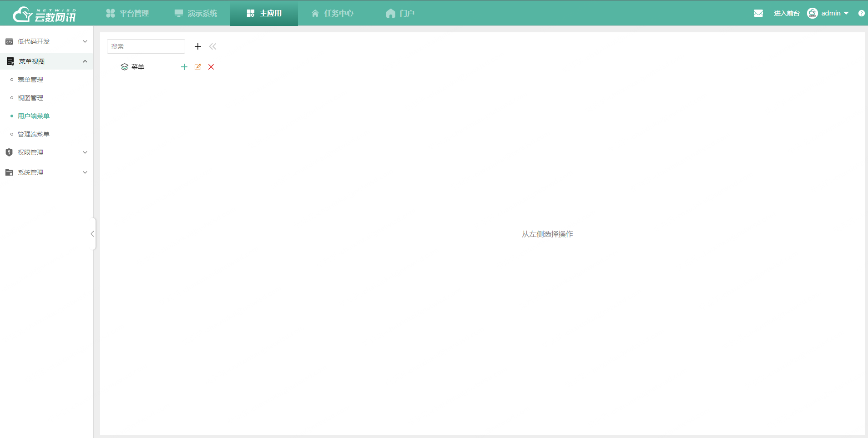This screenshot has height=438, width=868.
Task: Click the 搜索 input field
Action: [146, 46]
